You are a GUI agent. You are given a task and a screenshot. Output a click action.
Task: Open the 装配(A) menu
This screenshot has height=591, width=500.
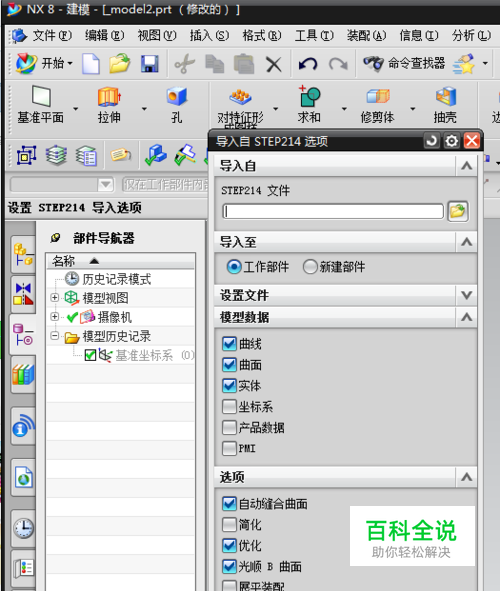(366, 36)
